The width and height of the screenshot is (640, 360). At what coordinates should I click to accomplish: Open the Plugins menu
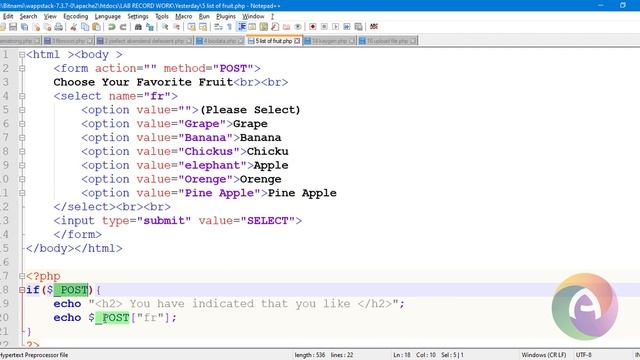tap(226, 16)
